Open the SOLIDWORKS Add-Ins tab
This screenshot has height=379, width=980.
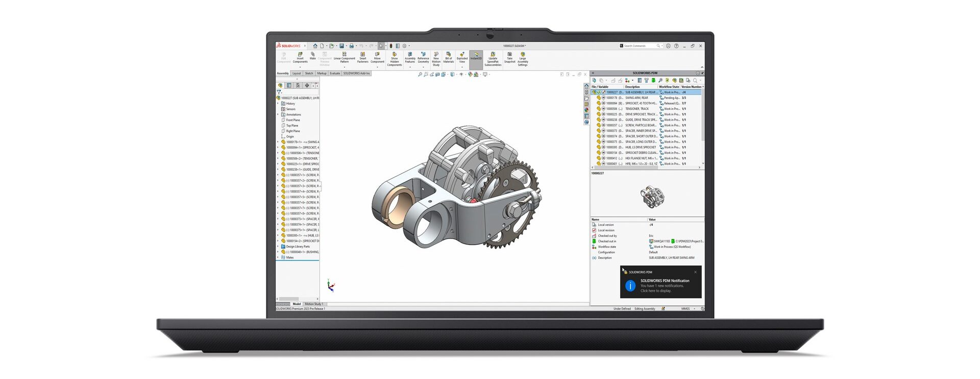[356, 74]
